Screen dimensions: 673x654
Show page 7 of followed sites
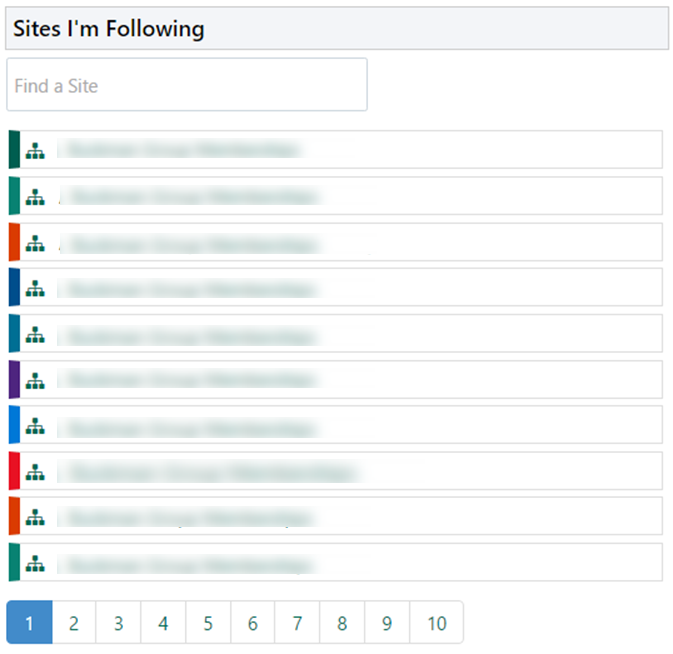(297, 623)
